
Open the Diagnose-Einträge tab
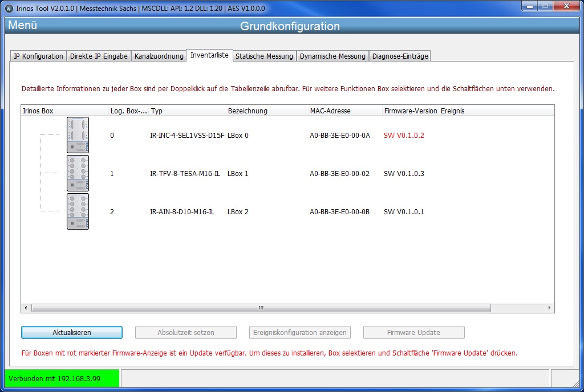coord(400,56)
